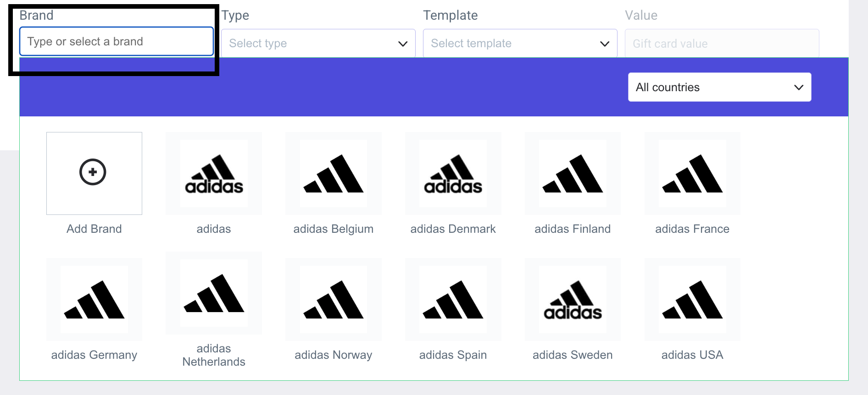Click the Add Brand plus icon

[x=93, y=172]
